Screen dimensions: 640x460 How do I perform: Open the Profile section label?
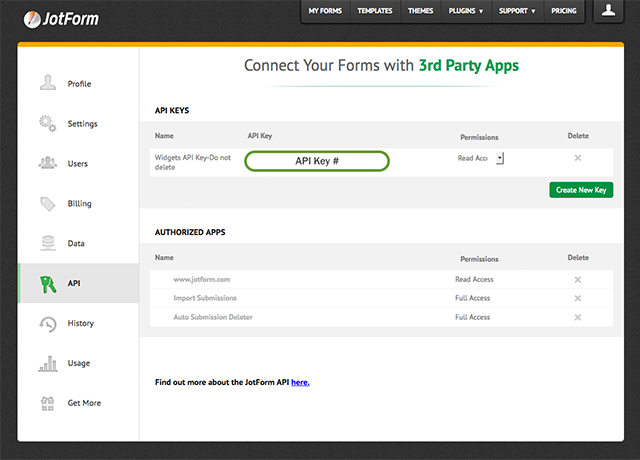click(x=79, y=84)
